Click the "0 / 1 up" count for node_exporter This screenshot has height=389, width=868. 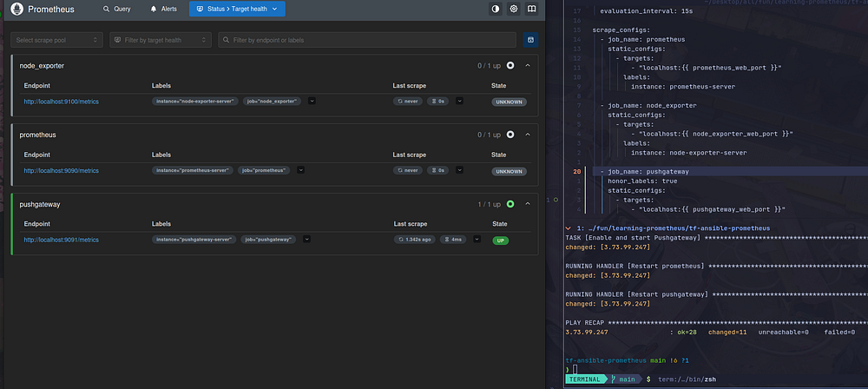489,65
